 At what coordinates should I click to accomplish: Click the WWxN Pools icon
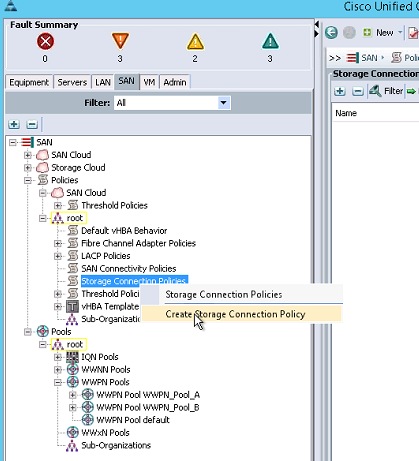coord(72,432)
